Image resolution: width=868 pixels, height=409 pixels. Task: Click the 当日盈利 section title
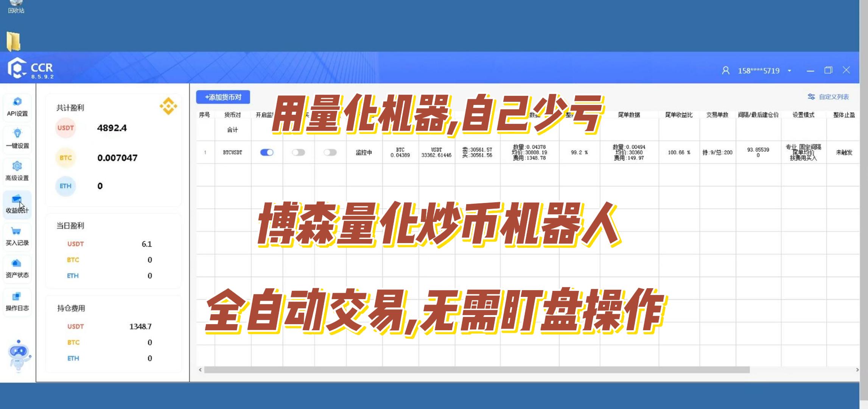pos(70,226)
